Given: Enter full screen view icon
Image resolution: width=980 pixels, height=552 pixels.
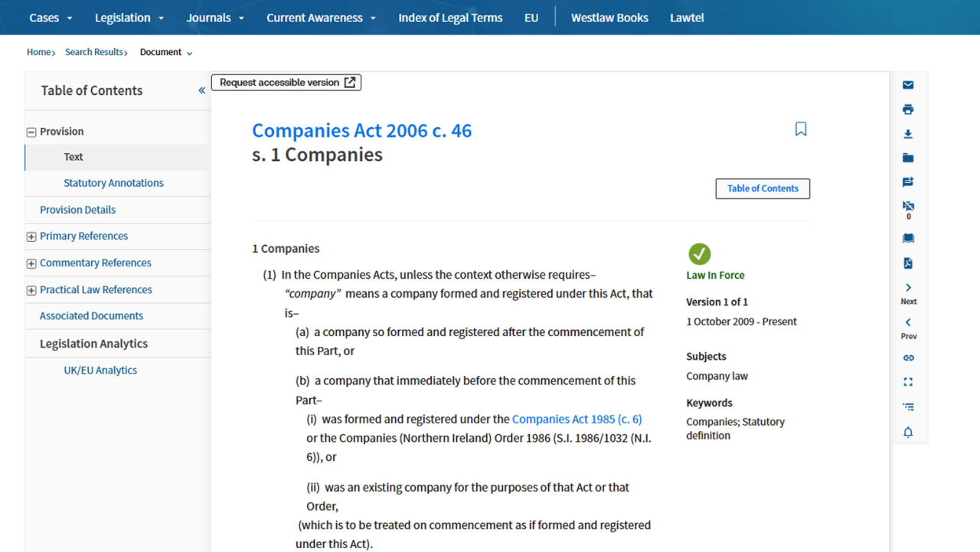Looking at the screenshot, I should pyautogui.click(x=908, y=382).
